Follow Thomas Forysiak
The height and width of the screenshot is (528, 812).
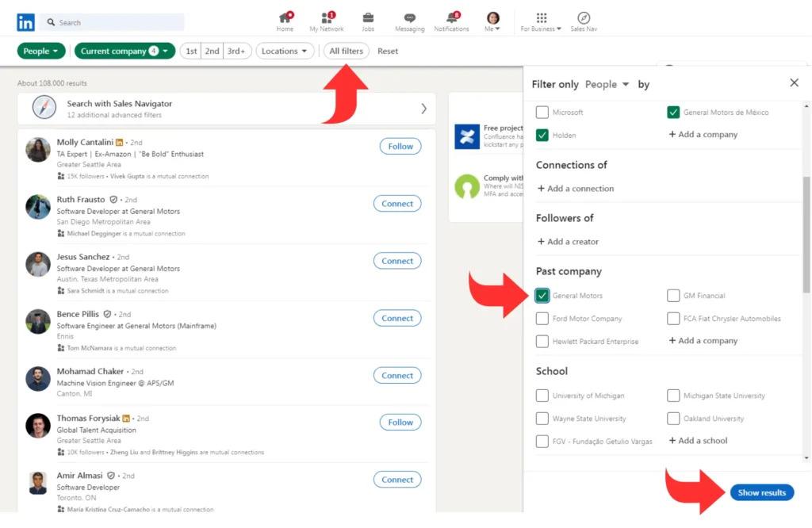(x=400, y=422)
